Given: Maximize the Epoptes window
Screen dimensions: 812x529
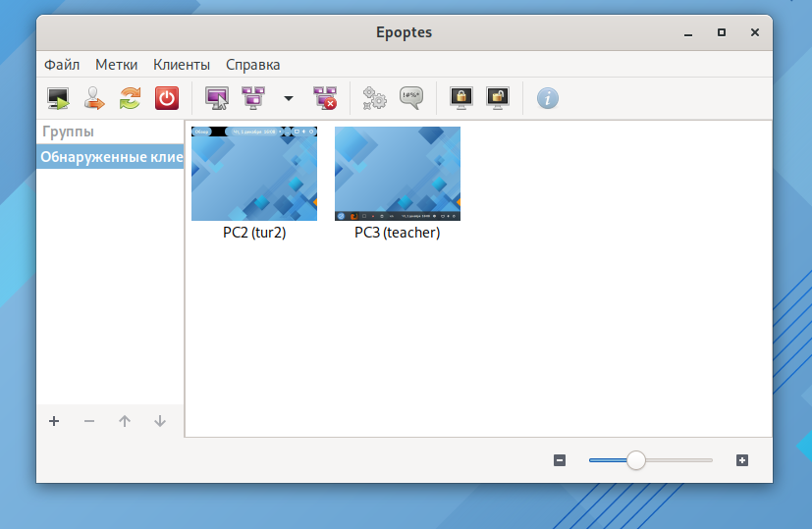Looking at the screenshot, I should pyautogui.click(x=722, y=32).
